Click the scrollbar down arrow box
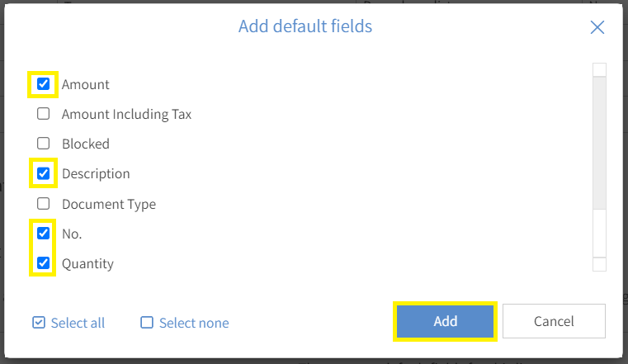Viewport: 628px width, 364px height. pyautogui.click(x=600, y=264)
